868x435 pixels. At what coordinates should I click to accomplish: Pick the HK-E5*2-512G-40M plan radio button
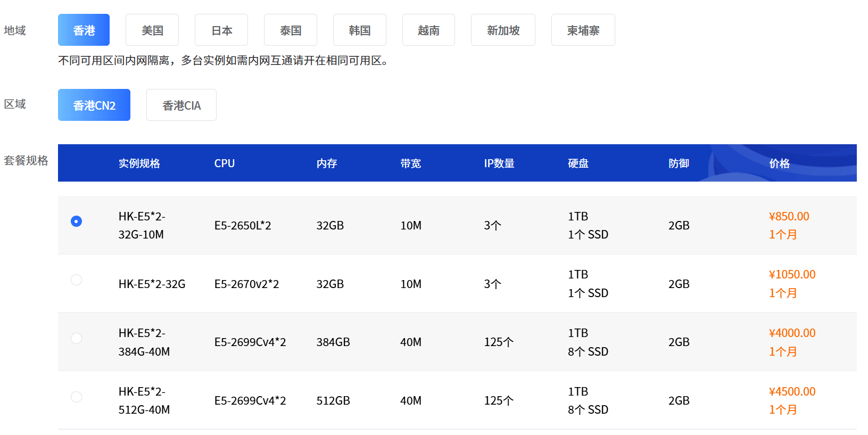click(x=77, y=397)
